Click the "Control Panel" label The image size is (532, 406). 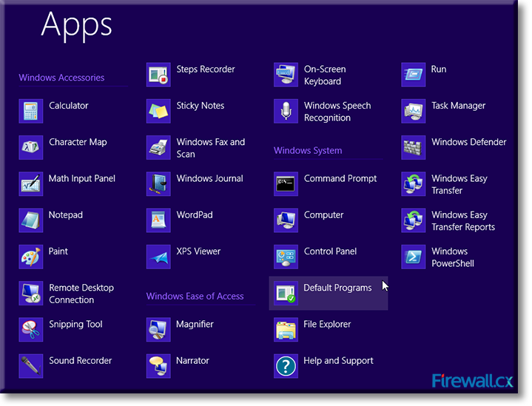click(330, 251)
